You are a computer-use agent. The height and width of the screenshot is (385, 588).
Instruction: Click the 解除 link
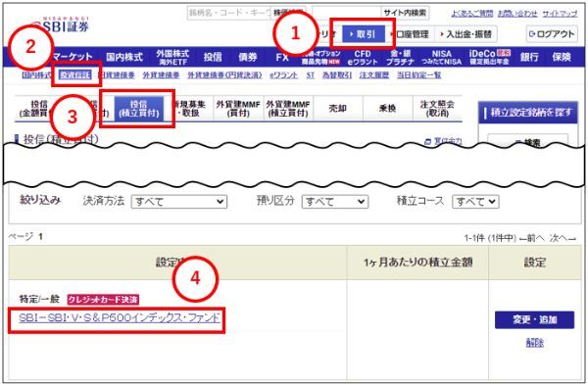pyautogui.click(x=534, y=342)
